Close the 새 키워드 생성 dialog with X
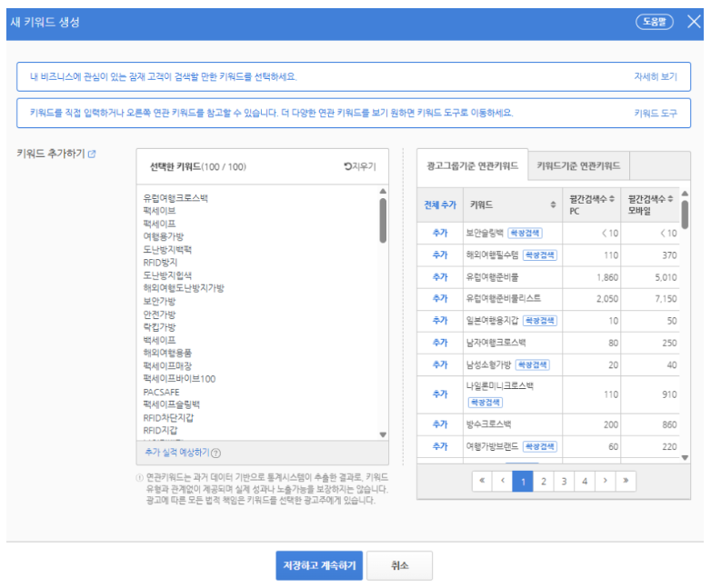Viewport: 711px width, 588px height. pos(694,22)
